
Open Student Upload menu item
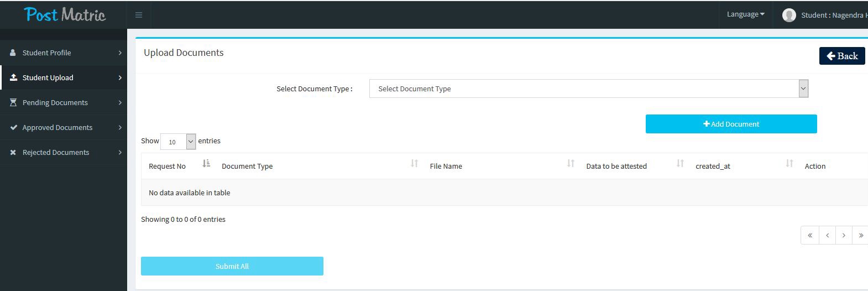click(64, 77)
